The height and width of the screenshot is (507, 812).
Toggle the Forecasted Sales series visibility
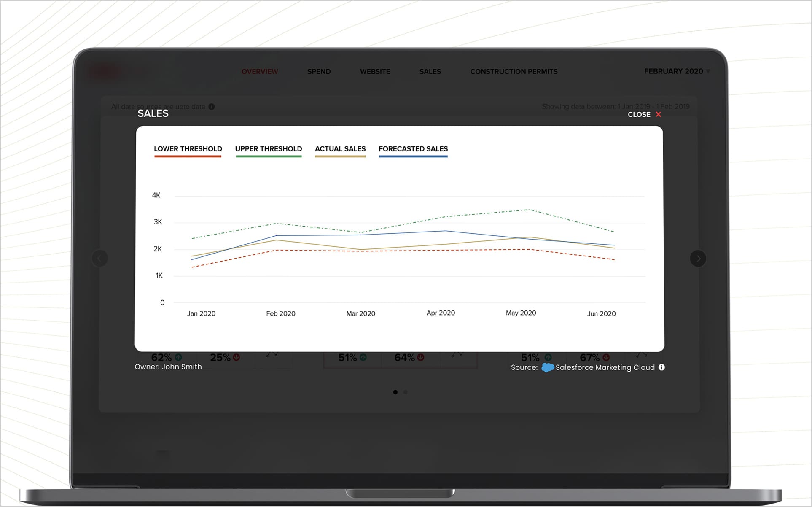coord(414,152)
